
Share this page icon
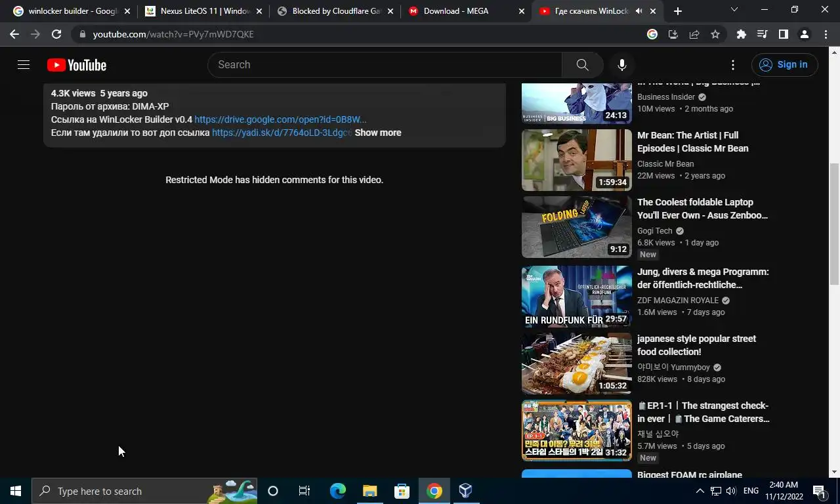coord(694,34)
